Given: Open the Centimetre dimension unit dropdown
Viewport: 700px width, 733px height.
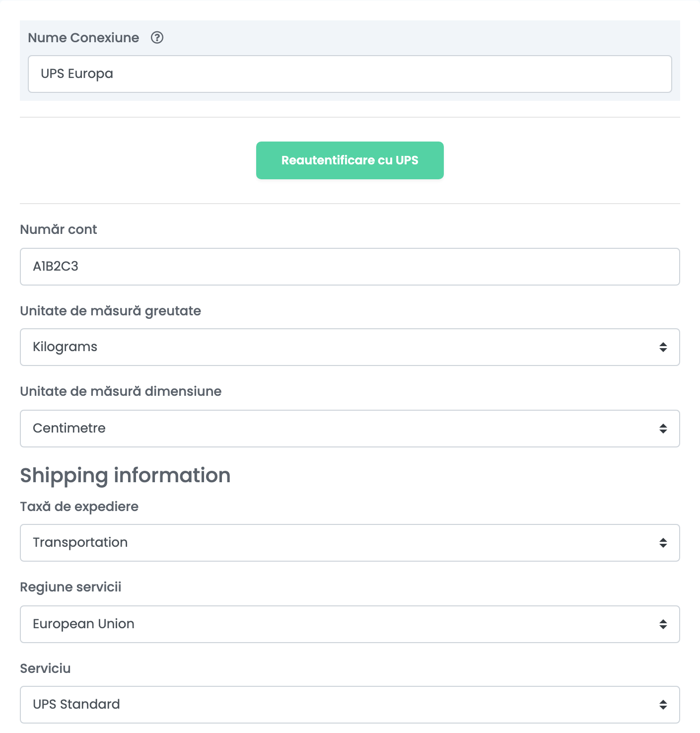Looking at the screenshot, I should 350,429.
